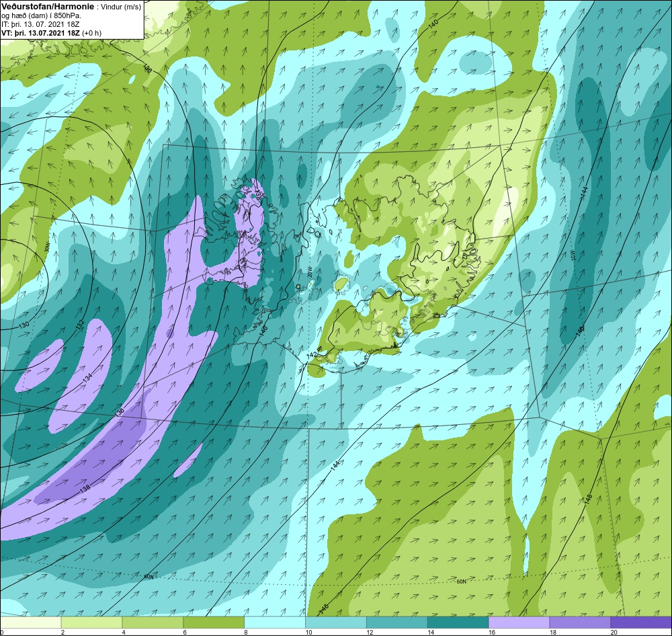Image resolution: width=672 pixels, height=636 pixels.
Task: Click the "132" height contour label
Action: 80,325
